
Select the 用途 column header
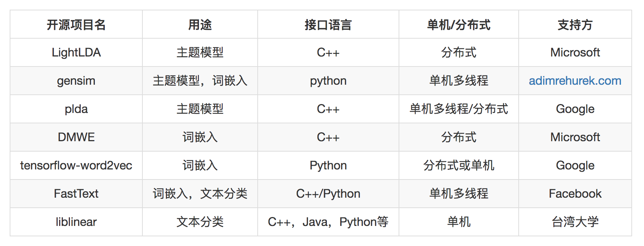[x=200, y=25]
